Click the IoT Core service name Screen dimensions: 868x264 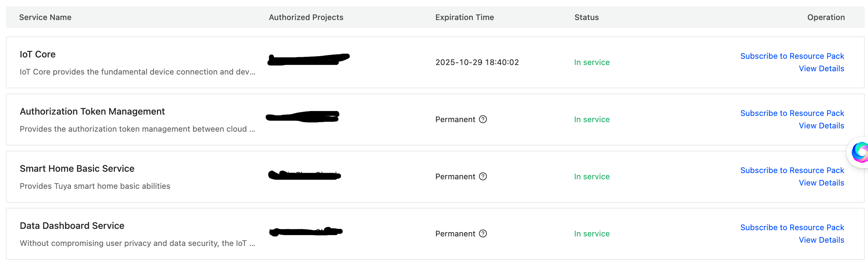[x=37, y=54]
